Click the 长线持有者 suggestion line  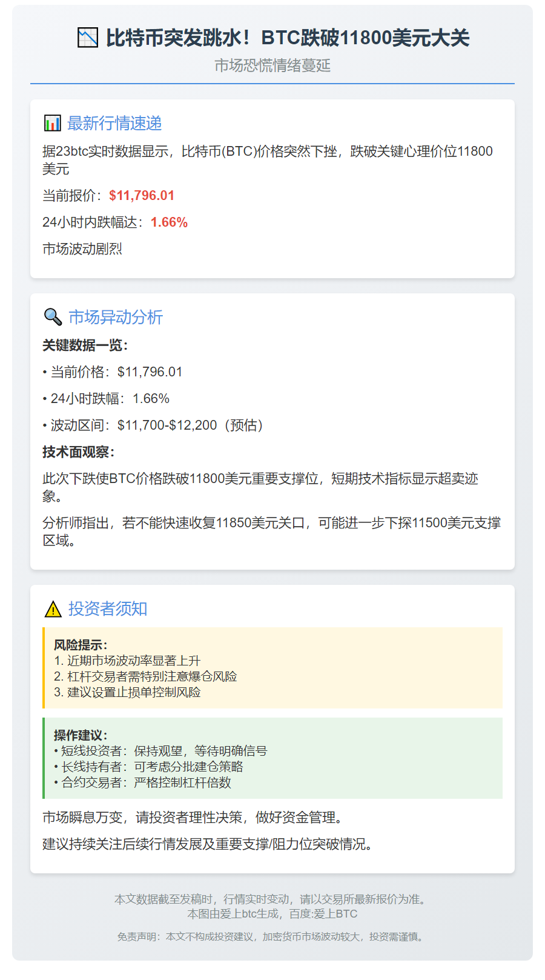click(151, 767)
